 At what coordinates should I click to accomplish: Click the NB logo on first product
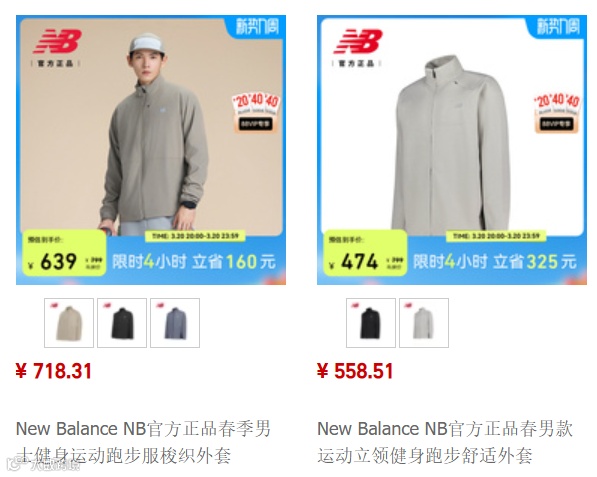pos(57,42)
